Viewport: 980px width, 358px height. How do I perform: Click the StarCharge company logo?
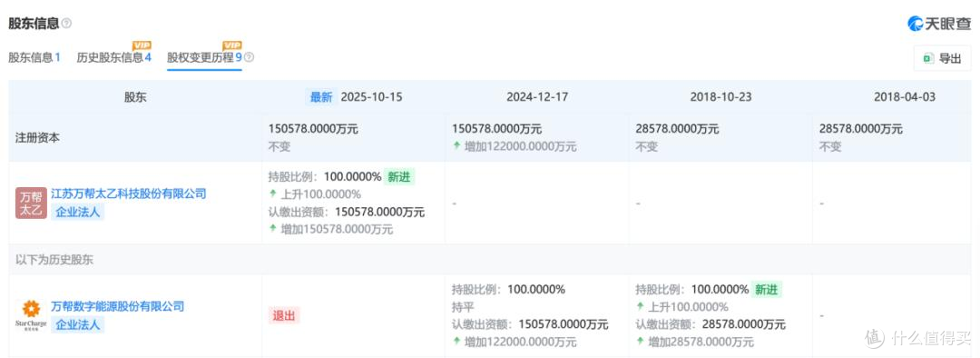[x=31, y=314]
